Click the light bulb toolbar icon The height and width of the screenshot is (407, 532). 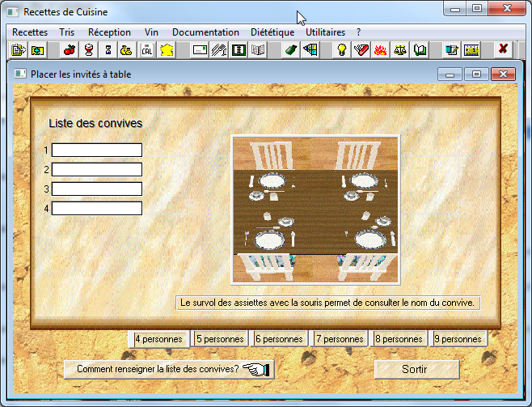click(x=342, y=50)
